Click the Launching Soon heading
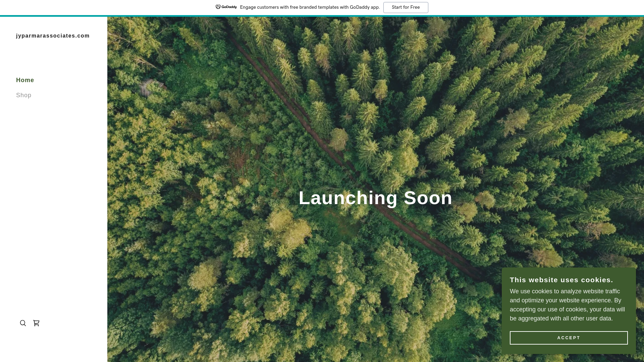This screenshot has height=362, width=644. (x=376, y=198)
